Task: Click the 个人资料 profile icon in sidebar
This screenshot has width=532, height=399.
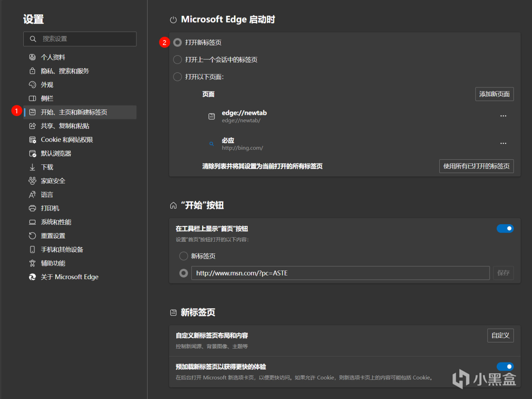Action: (x=32, y=57)
